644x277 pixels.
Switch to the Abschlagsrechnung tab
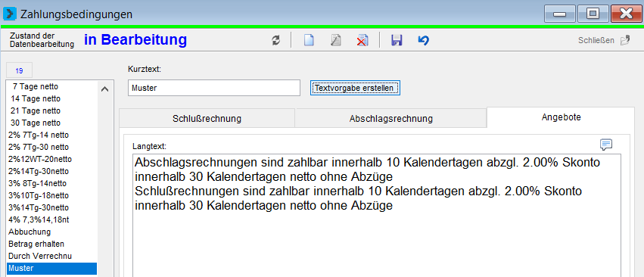(x=391, y=119)
